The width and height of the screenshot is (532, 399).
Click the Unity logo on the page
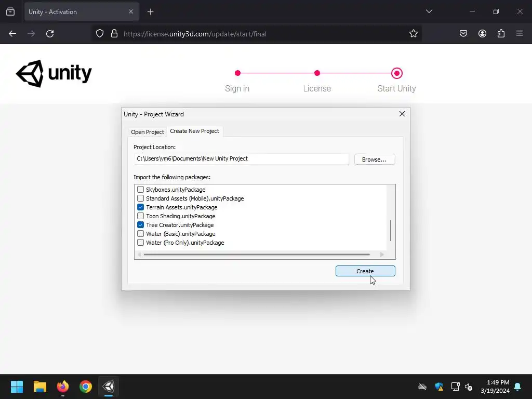(54, 74)
